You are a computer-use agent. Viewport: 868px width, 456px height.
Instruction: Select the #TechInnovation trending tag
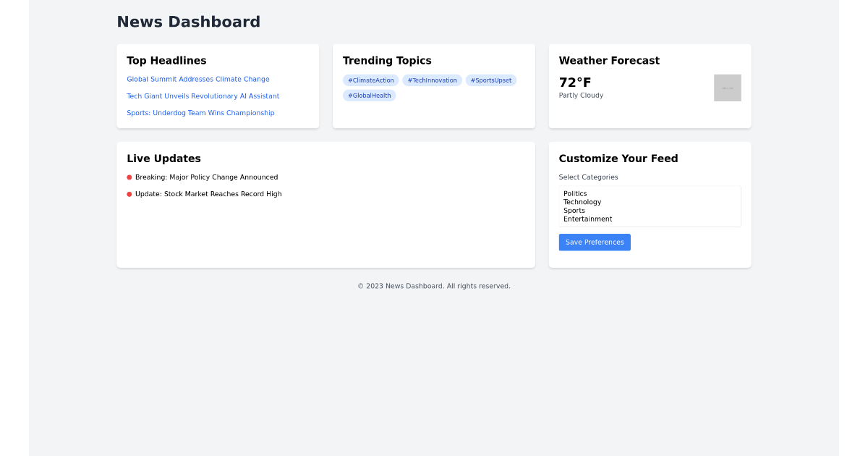[x=432, y=80]
